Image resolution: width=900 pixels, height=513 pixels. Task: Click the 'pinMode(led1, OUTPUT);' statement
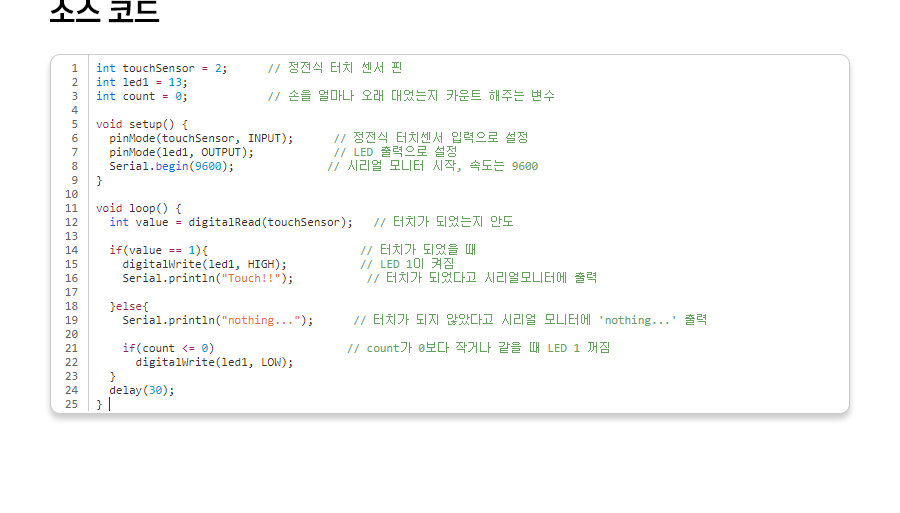(x=181, y=152)
